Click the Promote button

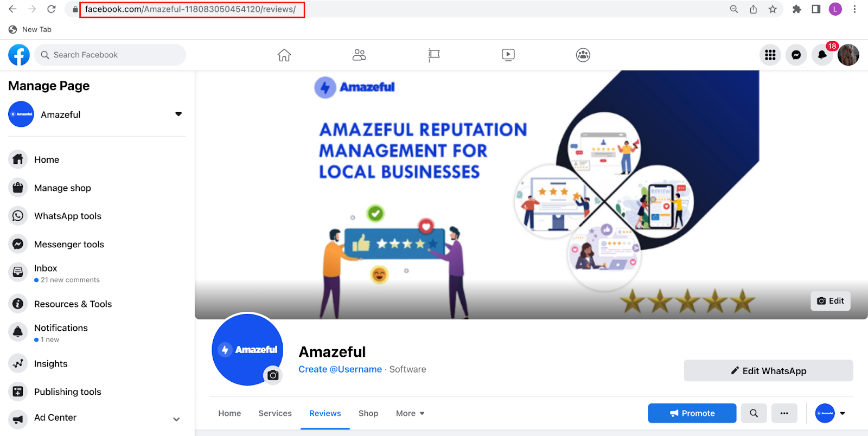click(692, 413)
